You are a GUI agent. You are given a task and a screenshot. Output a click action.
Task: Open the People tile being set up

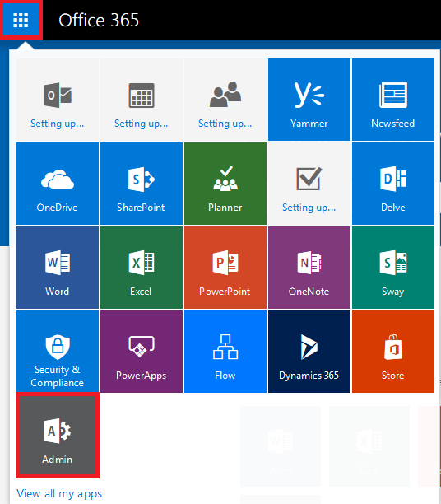(x=225, y=100)
